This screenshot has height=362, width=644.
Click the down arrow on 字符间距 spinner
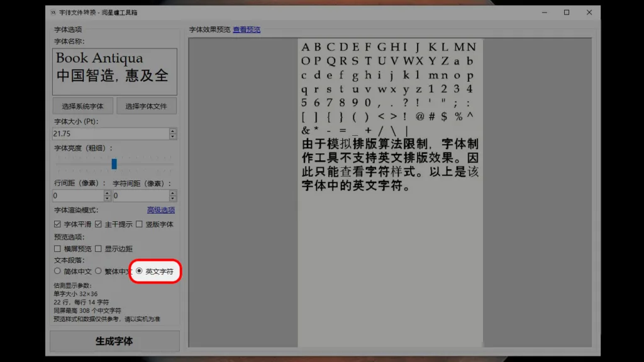tap(172, 197)
